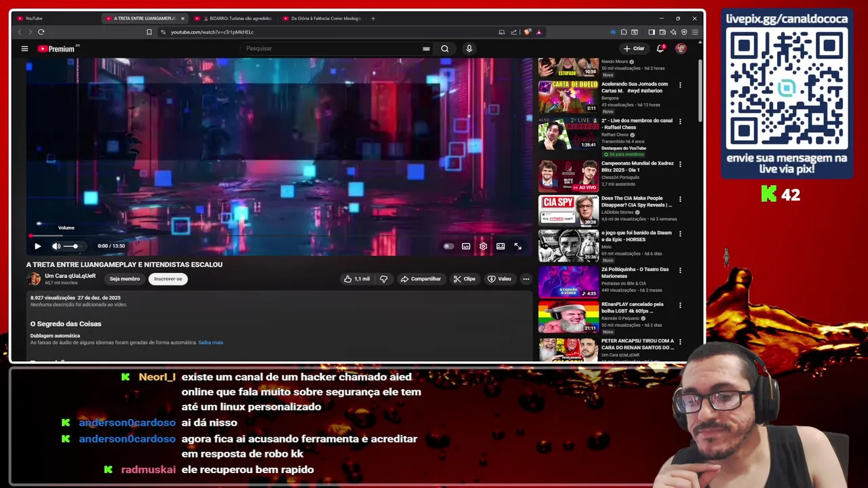Switch to the BIZARRO: Turistas tab

pyautogui.click(x=233, y=18)
